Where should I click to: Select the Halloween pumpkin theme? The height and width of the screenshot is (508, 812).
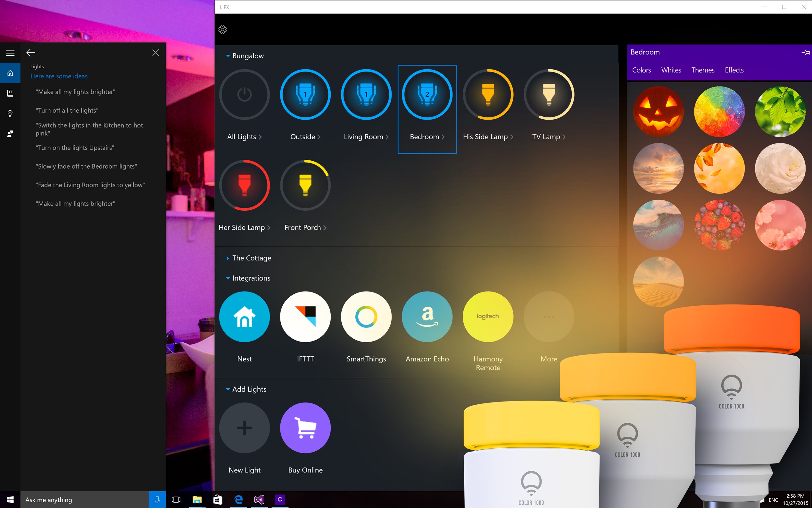(658, 112)
